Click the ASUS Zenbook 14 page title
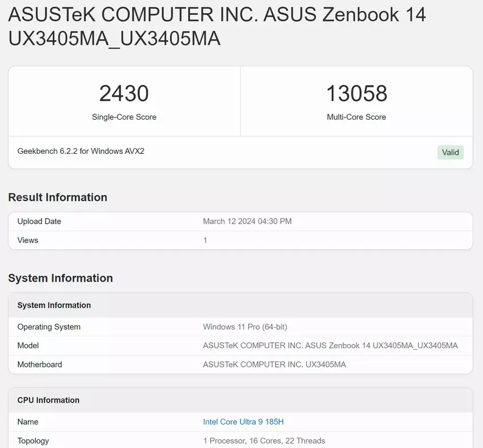This screenshot has width=483, height=448. coord(216,26)
